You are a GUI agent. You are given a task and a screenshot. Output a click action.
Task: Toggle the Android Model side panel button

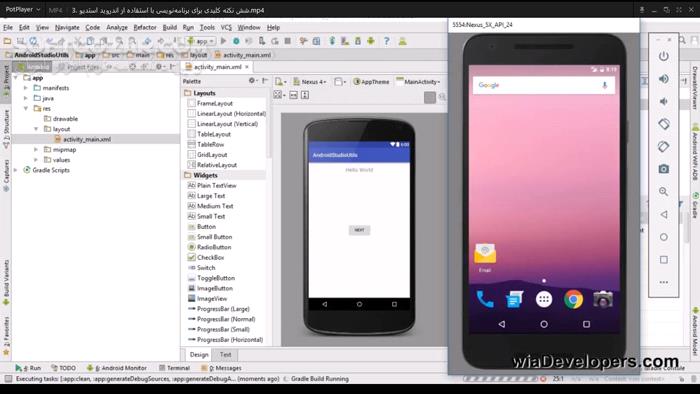695,331
